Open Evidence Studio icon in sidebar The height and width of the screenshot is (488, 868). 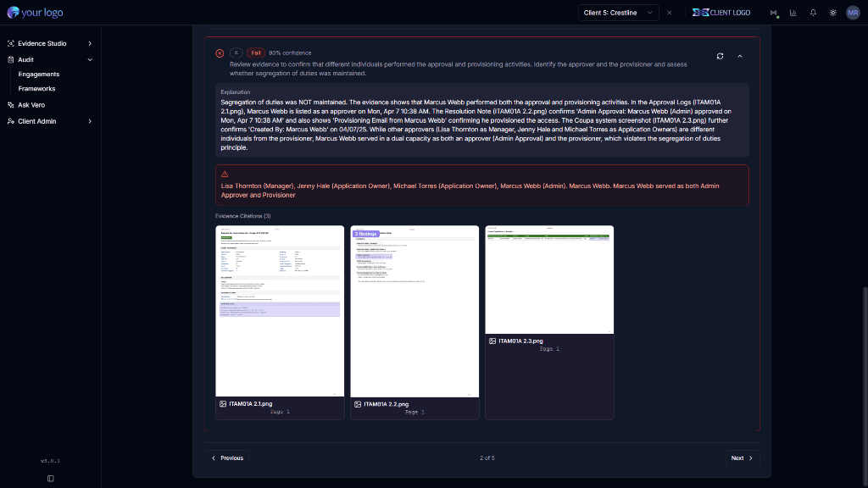tap(10, 43)
